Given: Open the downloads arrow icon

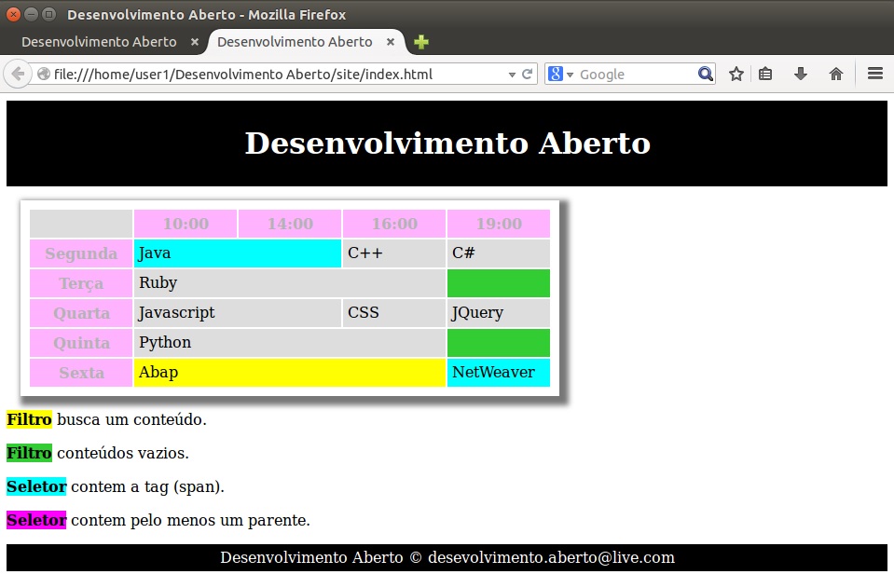Looking at the screenshot, I should click(800, 75).
